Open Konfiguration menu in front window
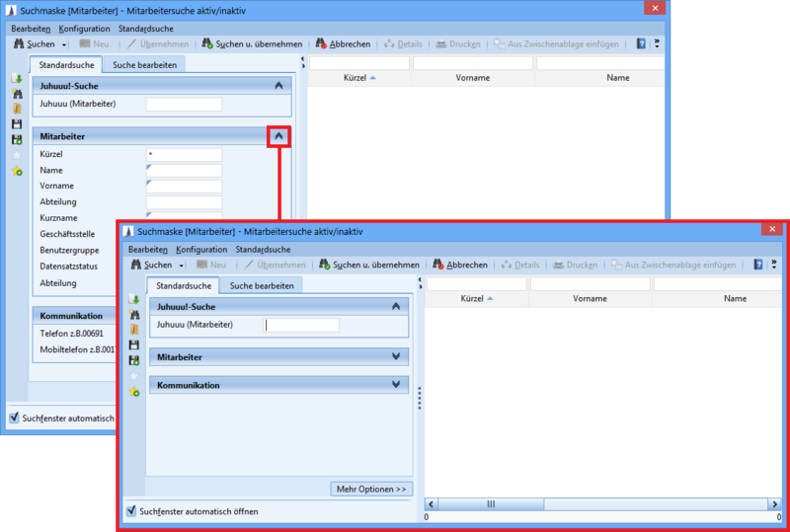The width and height of the screenshot is (790, 532). (x=201, y=250)
